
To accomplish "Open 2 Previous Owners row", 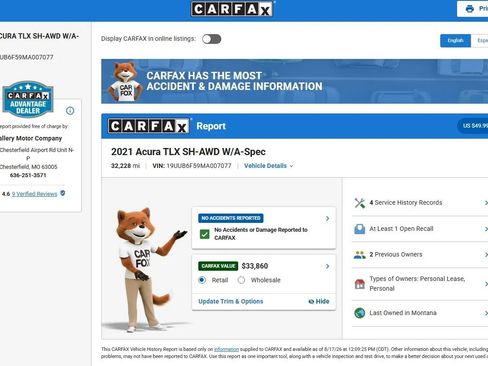I will 420,255.
